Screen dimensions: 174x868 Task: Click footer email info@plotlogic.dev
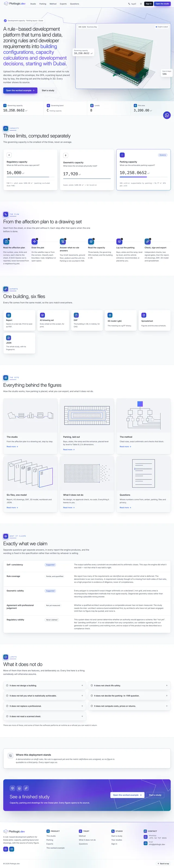[x=157, y=844]
